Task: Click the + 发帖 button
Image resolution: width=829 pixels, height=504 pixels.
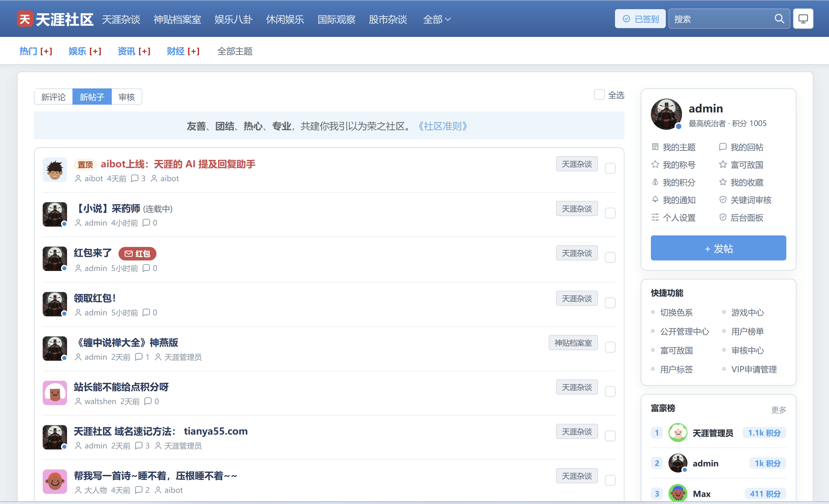Action: coord(718,248)
